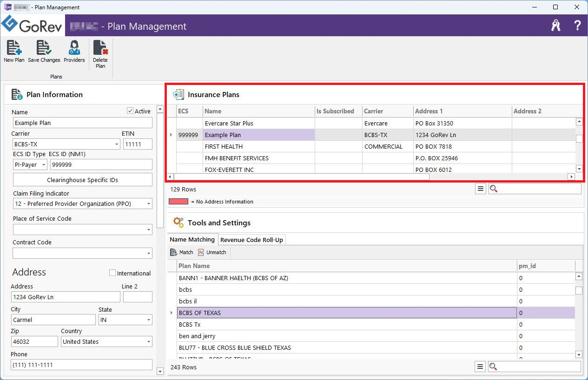
Task: Open help via the question mark icon
Action: (577, 26)
